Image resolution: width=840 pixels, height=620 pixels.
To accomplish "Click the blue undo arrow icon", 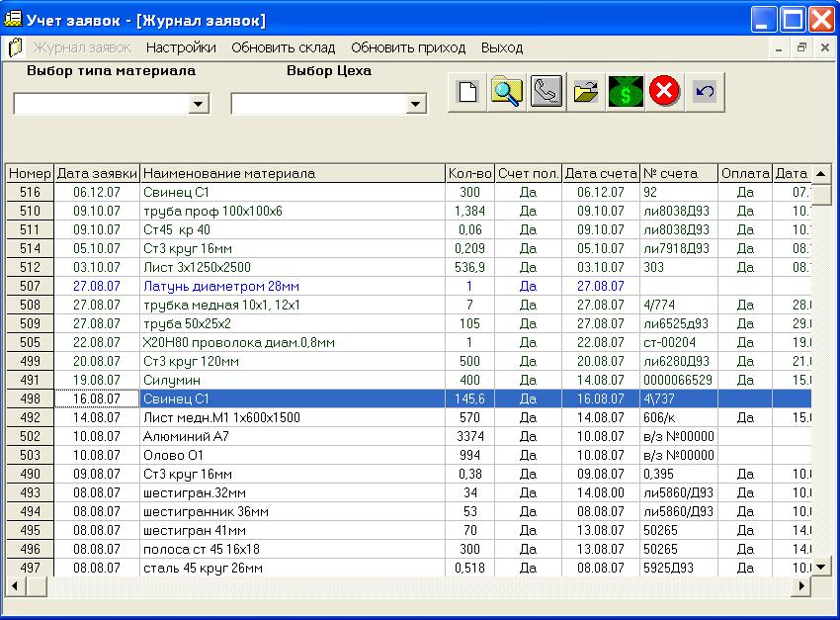I will point(705,92).
